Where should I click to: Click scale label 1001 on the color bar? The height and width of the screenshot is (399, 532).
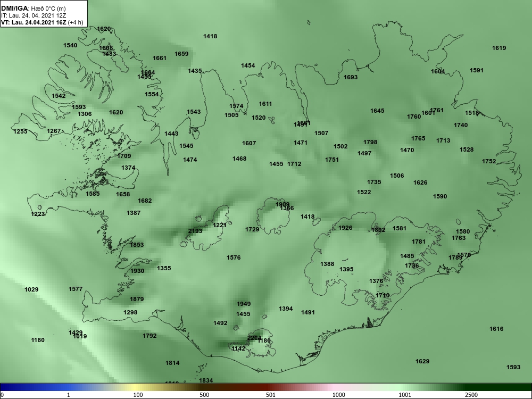click(x=405, y=395)
